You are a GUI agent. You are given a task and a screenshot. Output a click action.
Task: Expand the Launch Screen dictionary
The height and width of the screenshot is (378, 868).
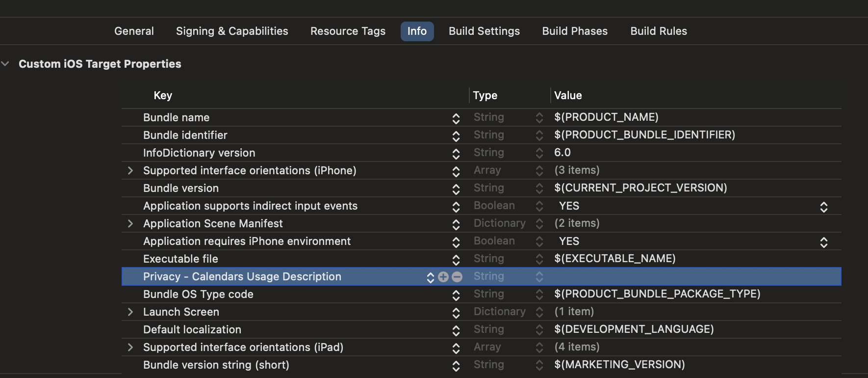(130, 312)
